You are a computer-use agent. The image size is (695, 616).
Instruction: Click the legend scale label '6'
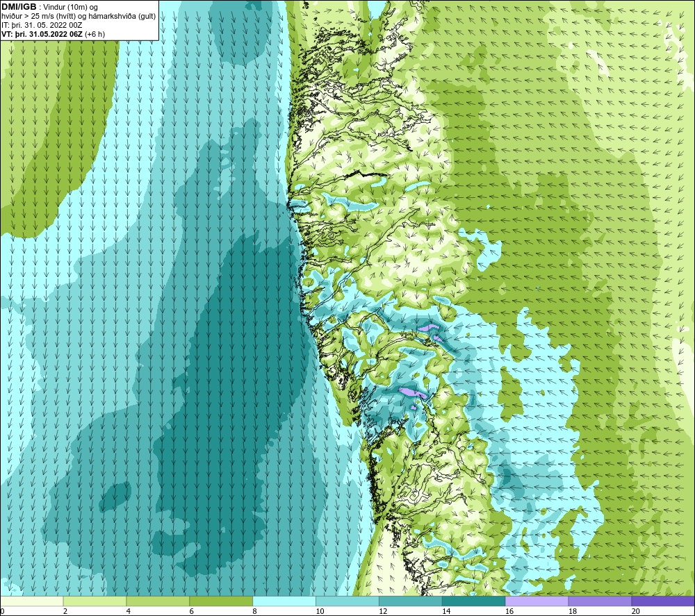[192, 611]
